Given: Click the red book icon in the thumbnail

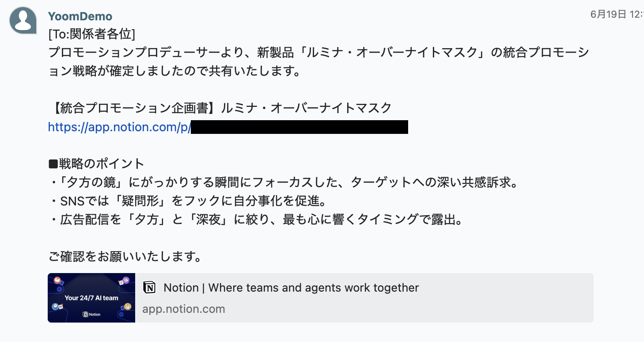Looking at the screenshot, I should (x=57, y=280).
